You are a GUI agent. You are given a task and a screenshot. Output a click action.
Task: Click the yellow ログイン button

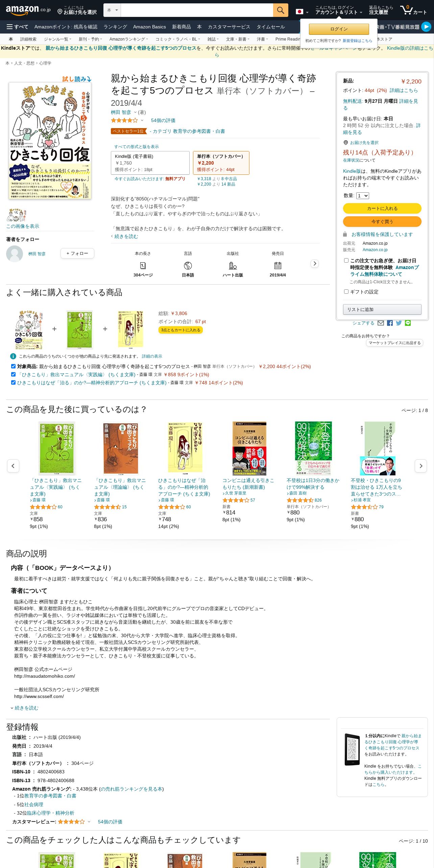point(339,29)
